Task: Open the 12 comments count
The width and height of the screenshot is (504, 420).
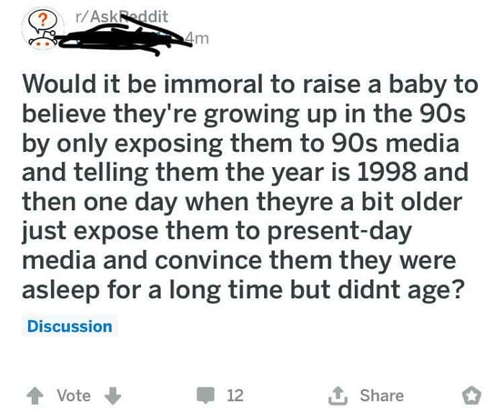Action: tap(235, 395)
